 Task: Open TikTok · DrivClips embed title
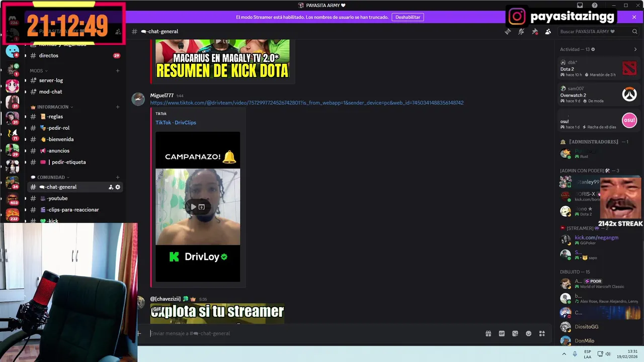click(176, 123)
